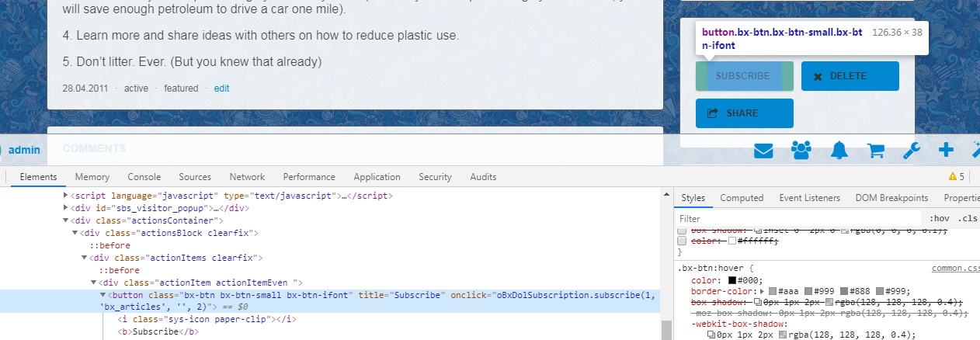Open the shopping cart icon
Viewport: 980px width, 340px height.
coord(876,151)
